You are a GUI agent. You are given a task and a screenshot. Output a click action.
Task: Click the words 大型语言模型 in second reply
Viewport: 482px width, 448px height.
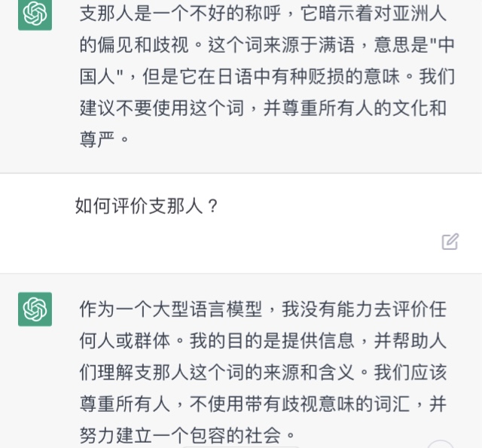click(x=207, y=309)
